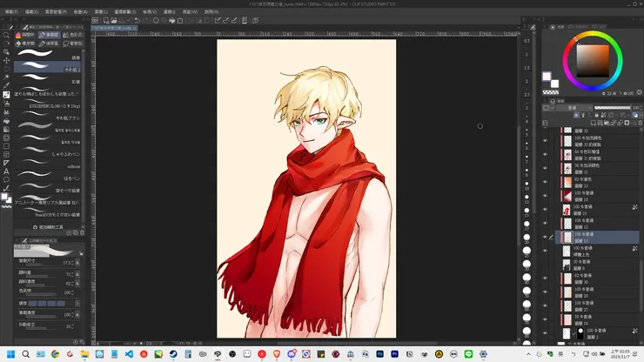644x362 pixels.
Task: Hide the 100% 加亮顏色 layer
Action: click(545, 140)
